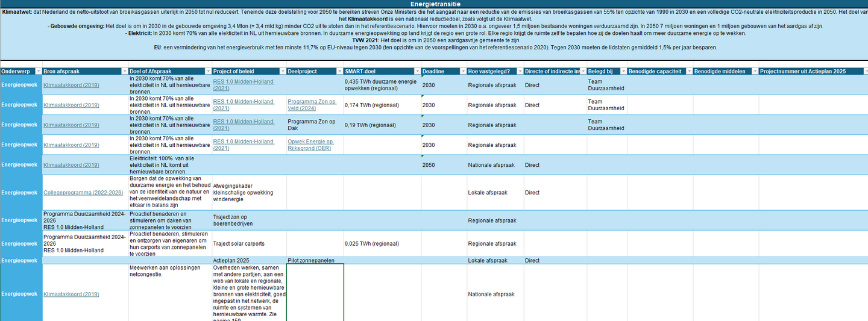
Task: Open the Onderwerp column filter dropdown
Action: point(39,71)
